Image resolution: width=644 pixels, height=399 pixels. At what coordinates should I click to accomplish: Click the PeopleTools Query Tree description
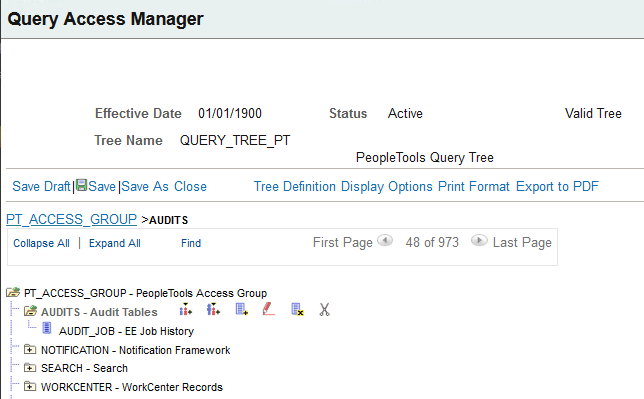click(425, 157)
